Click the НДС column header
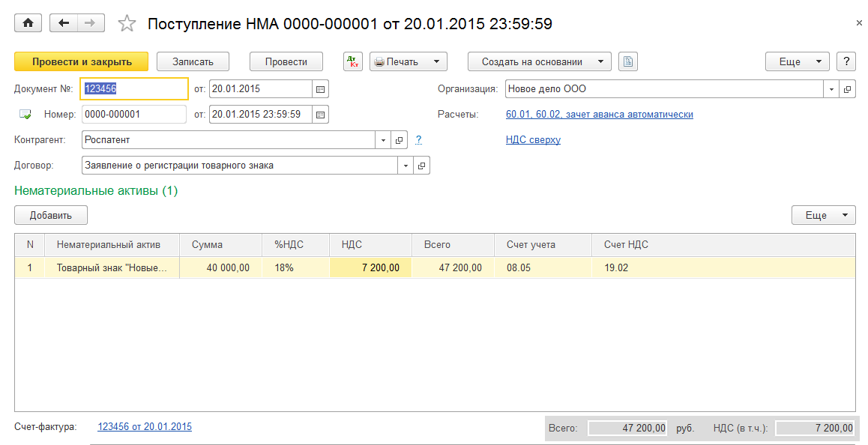Image resolution: width=868 pixels, height=445 pixels. coord(370,245)
